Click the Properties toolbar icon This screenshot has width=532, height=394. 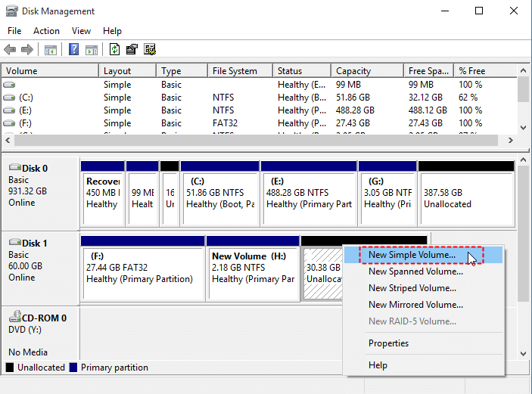pos(132,49)
